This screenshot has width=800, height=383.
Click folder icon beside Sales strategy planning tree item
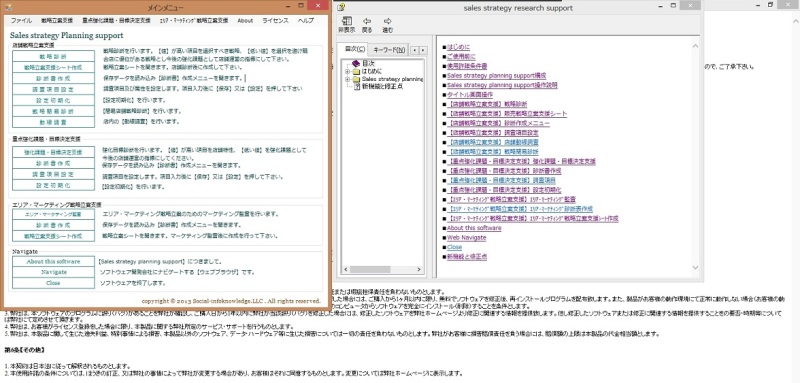[356, 79]
